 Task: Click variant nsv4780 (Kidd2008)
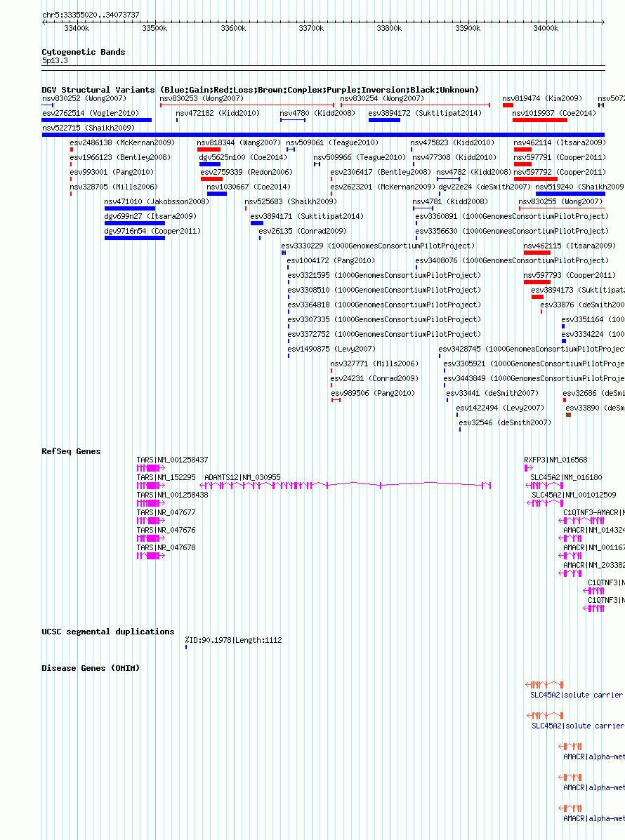(317, 113)
